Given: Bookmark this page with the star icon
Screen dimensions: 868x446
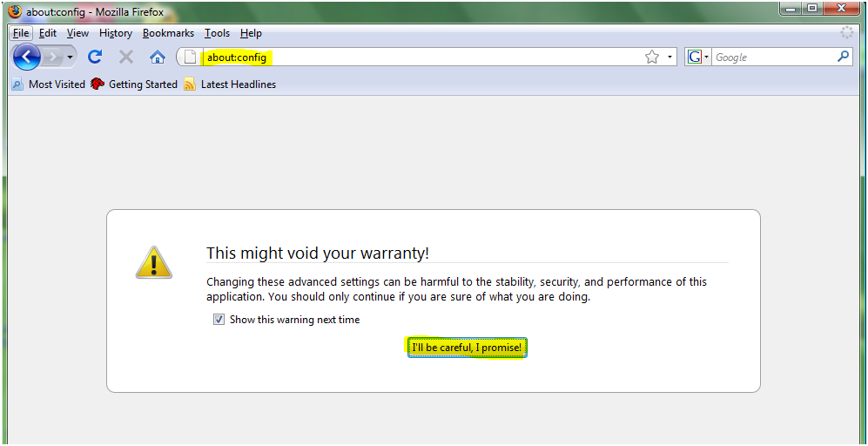Looking at the screenshot, I should (x=651, y=57).
